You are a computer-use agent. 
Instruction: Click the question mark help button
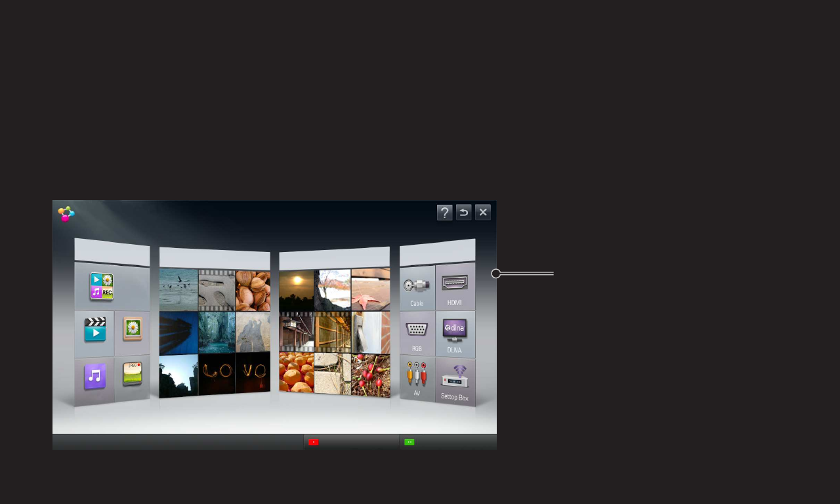444,213
